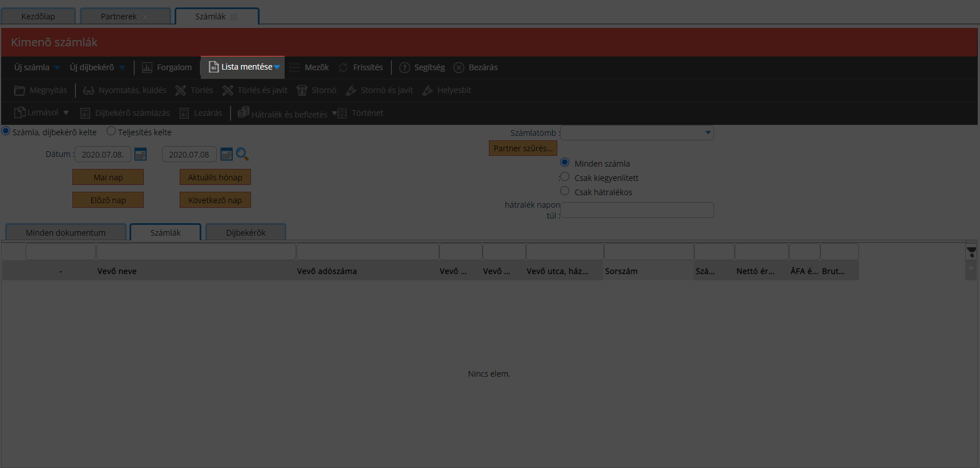Image resolution: width=980 pixels, height=468 pixels.
Task: Select Minden számla radio button
Action: pos(565,163)
